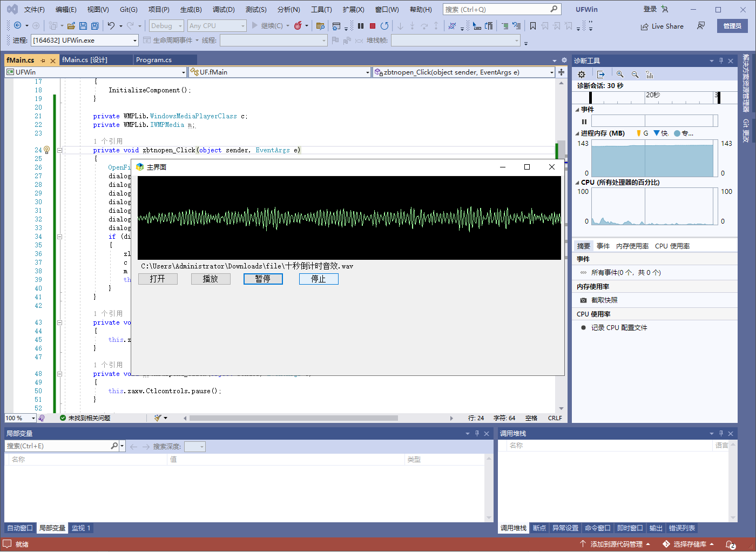Save all files with the double-floppy icon
The image size is (756, 552).
[95, 25]
